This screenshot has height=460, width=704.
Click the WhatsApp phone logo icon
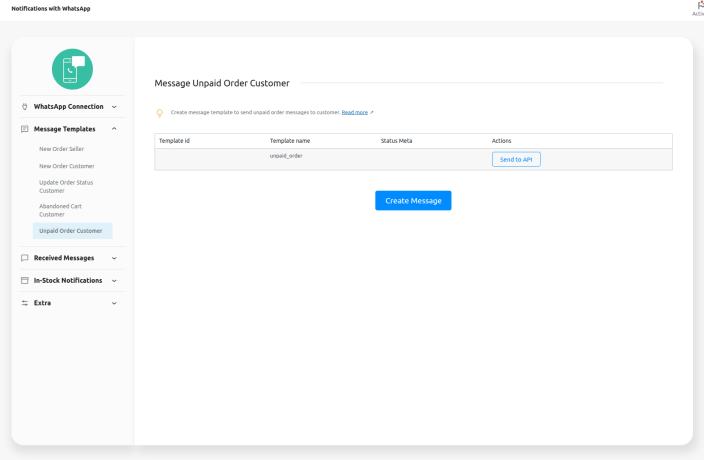point(72,69)
